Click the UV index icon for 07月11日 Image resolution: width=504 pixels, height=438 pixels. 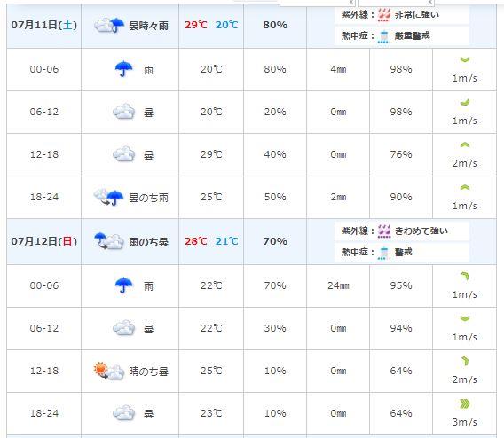[384, 15]
